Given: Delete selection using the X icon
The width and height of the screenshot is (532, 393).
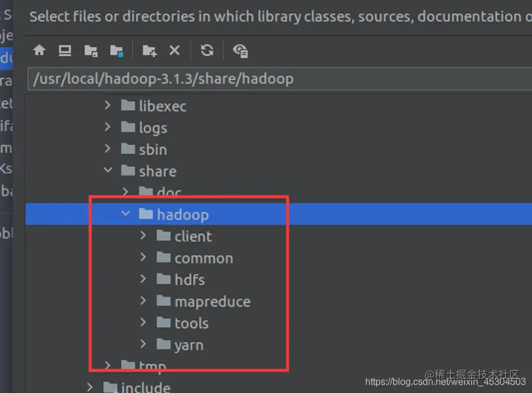Looking at the screenshot, I should (x=174, y=50).
